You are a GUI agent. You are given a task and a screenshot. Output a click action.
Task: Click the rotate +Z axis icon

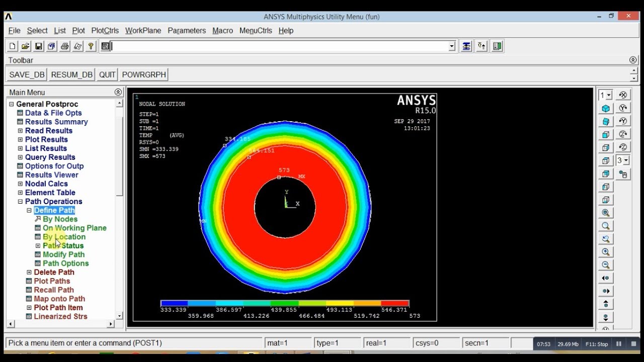[623, 134]
